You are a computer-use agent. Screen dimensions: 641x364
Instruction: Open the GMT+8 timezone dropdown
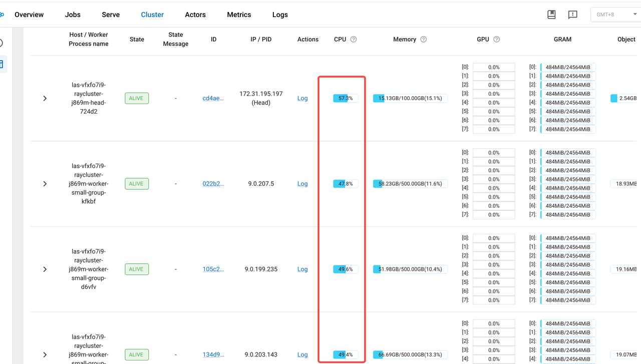pyautogui.click(x=616, y=15)
